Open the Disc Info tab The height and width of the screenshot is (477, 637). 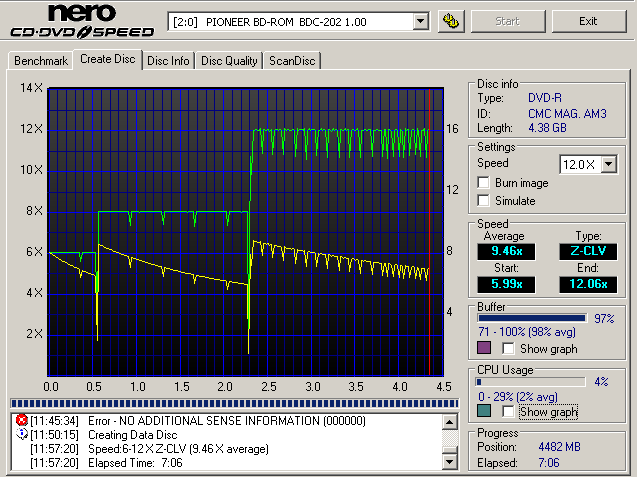(x=168, y=61)
